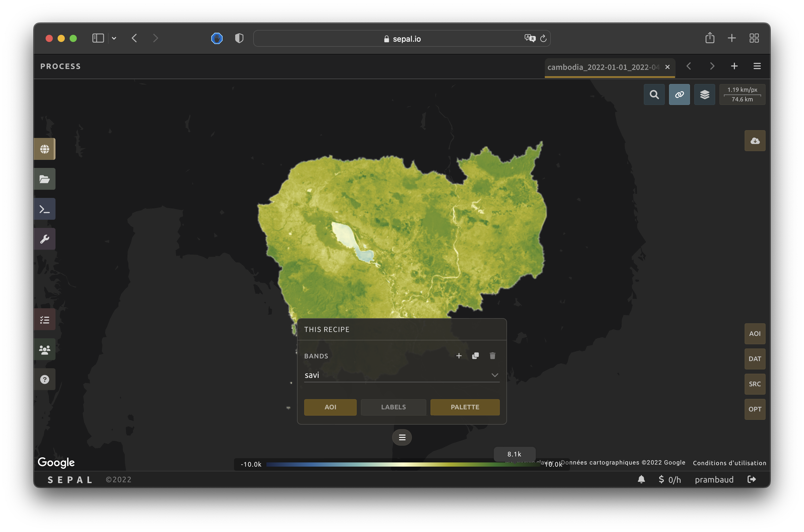The image size is (804, 532).
Task: Open the Terminal section
Action: click(44, 209)
